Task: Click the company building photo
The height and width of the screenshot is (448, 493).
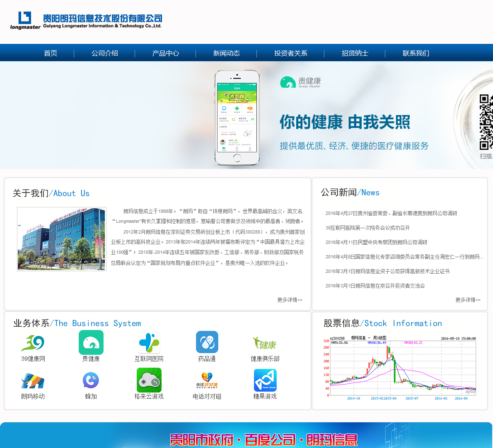Action: (x=62, y=239)
